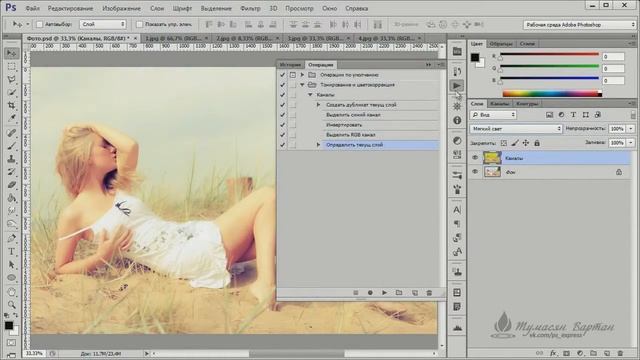Viewport: 640px width, 360px height.
Task: Select the Move tool in the toolbox
Action: pyautogui.click(x=11, y=53)
